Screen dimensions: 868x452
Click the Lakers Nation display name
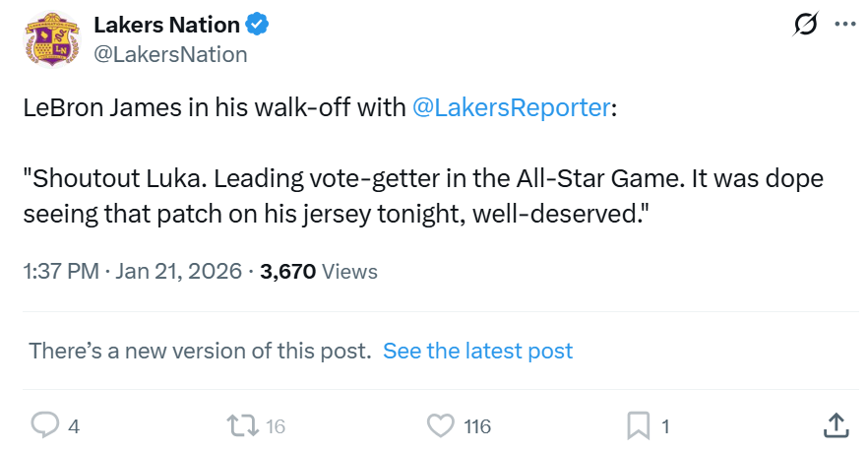166,25
